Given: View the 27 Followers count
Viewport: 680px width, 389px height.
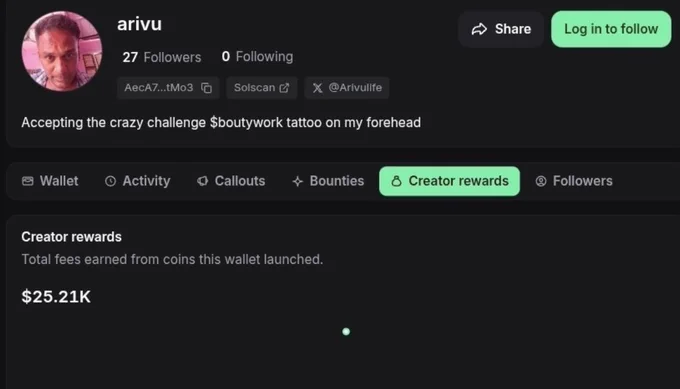Looking at the screenshot, I should click(x=162, y=57).
